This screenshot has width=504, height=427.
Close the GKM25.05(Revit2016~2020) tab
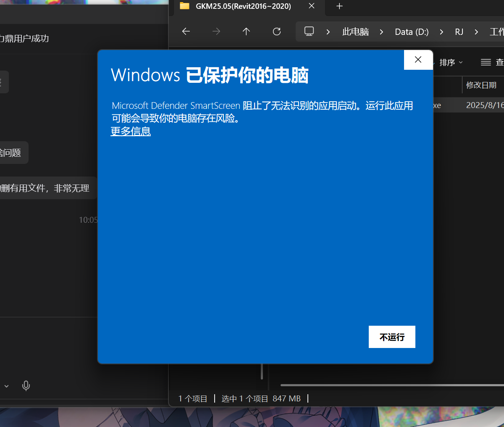pyautogui.click(x=312, y=6)
